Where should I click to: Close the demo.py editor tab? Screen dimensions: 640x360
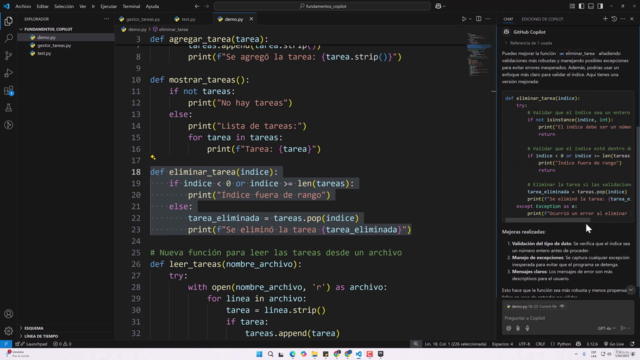tap(251, 19)
